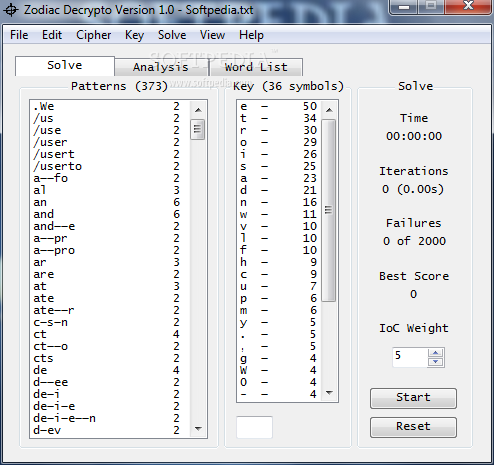
Task: Open the Key menu
Action: point(134,35)
